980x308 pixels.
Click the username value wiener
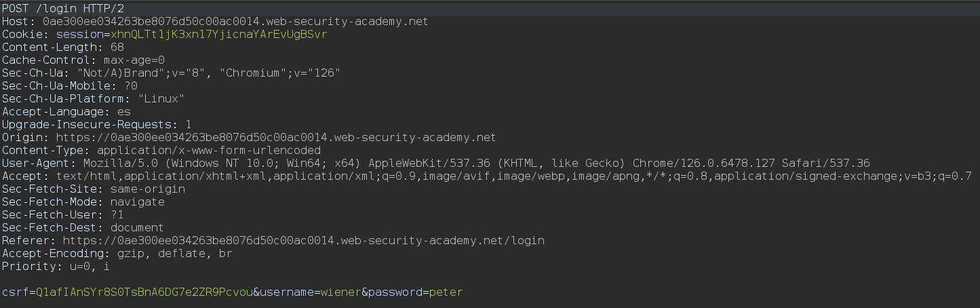tap(340, 292)
